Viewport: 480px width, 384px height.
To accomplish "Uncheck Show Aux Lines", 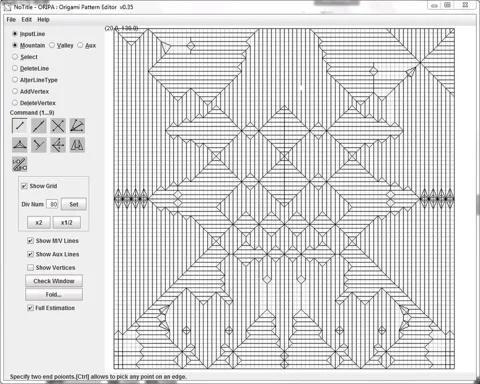I will click(30, 254).
